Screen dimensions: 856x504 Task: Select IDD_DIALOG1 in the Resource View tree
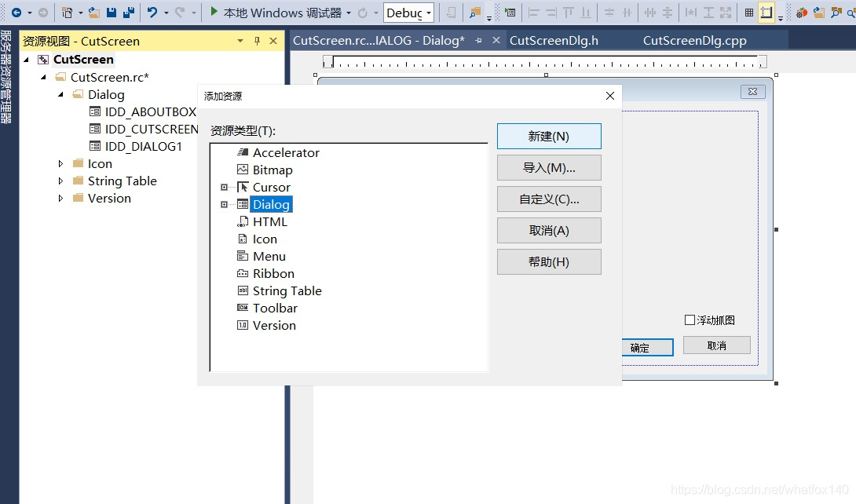click(143, 146)
